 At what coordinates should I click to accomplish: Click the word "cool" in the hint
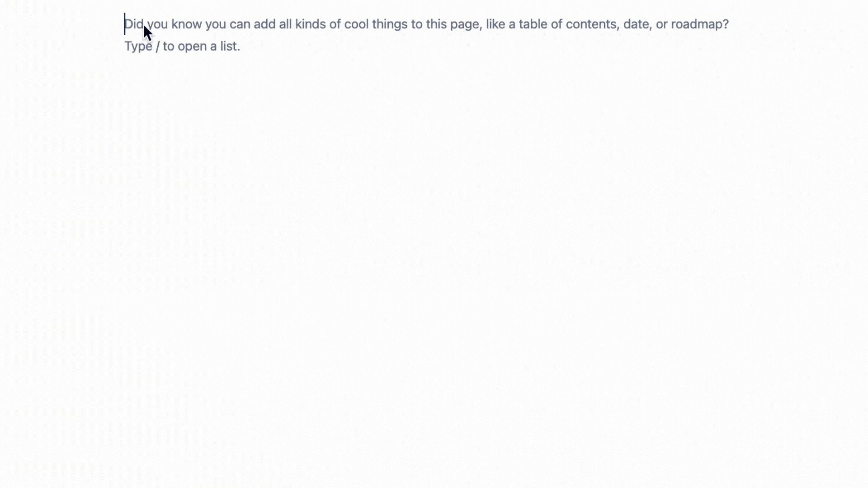pos(356,24)
